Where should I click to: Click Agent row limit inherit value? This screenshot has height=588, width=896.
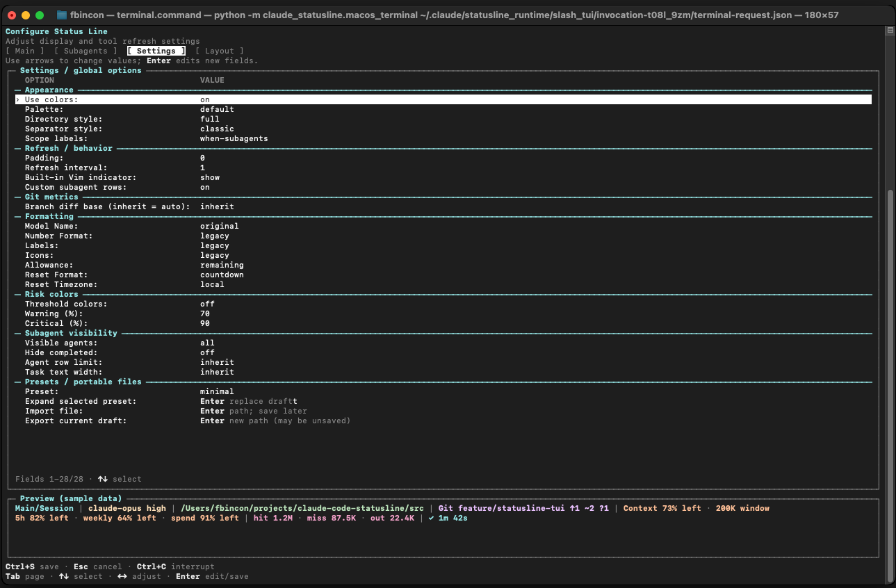click(217, 362)
